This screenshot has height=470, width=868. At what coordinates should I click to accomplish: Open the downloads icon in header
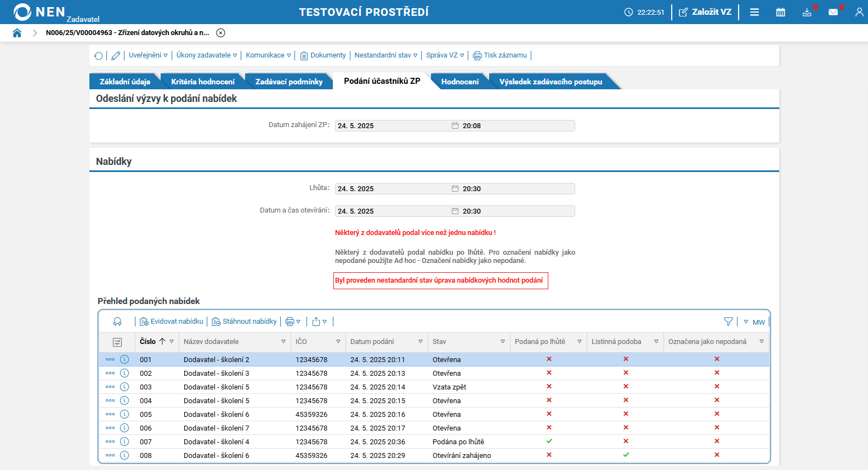(x=807, y=12)
